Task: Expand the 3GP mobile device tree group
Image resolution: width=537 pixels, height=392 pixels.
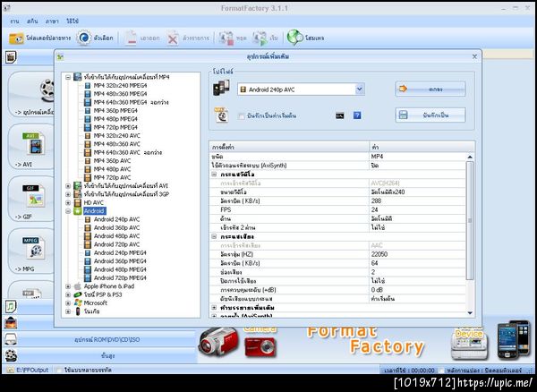Action: (68, 194)
